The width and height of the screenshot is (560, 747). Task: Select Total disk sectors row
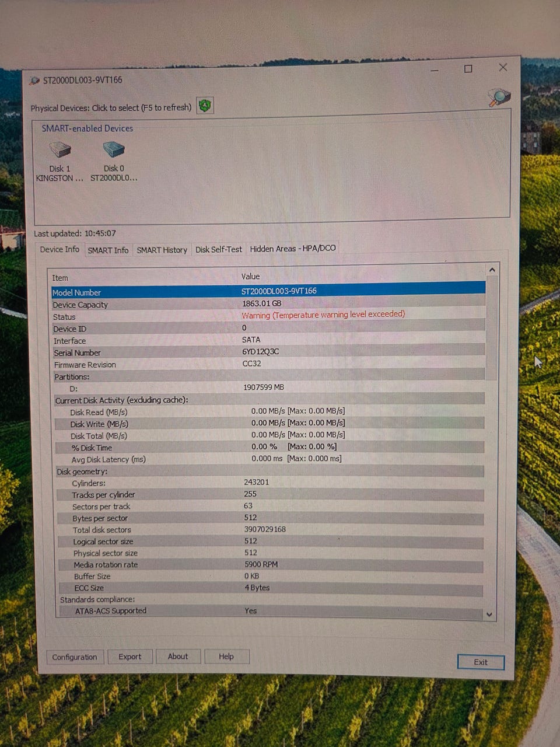[x=269, y=529]
